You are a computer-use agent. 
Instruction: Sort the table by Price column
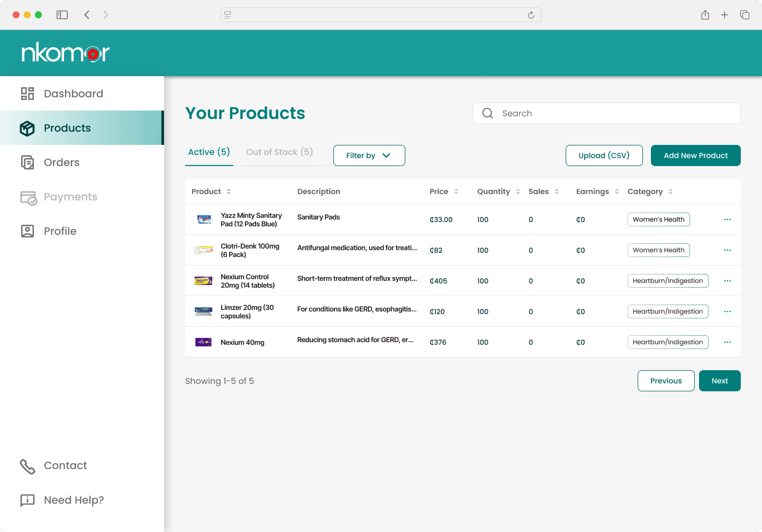click(444, 191)
